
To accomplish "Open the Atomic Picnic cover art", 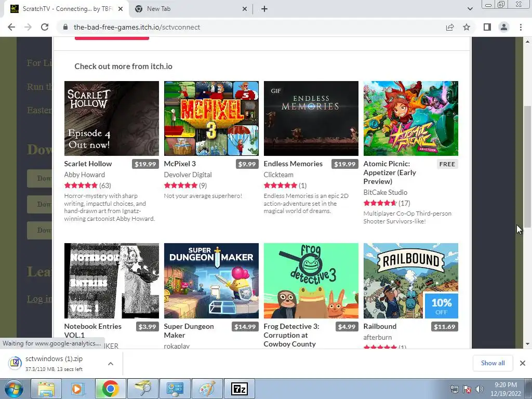I will 411,118.
